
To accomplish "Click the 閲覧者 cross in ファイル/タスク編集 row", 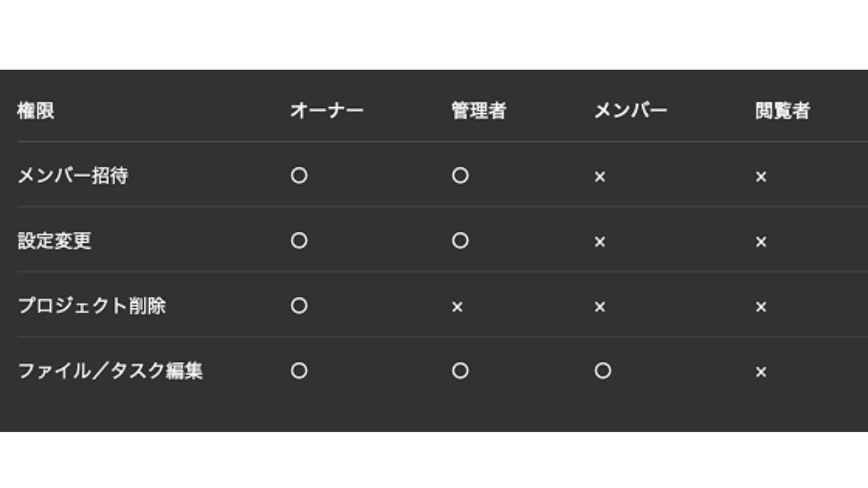I will [761, 372].
